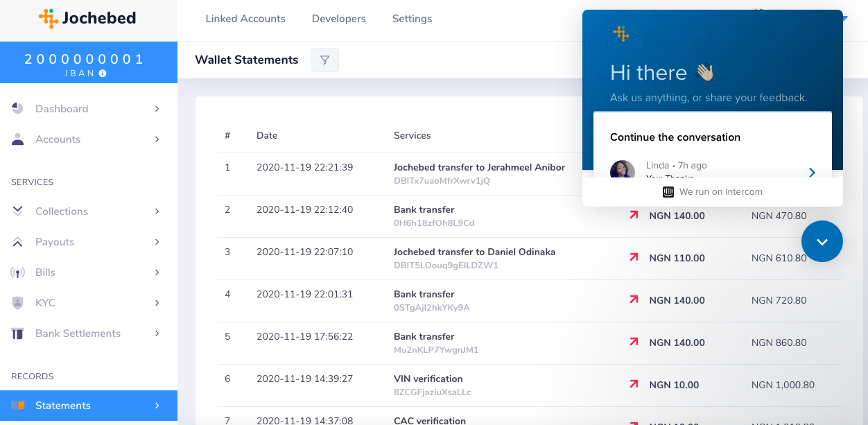Expand the Bank Settlements chevron

pos(157,333)
